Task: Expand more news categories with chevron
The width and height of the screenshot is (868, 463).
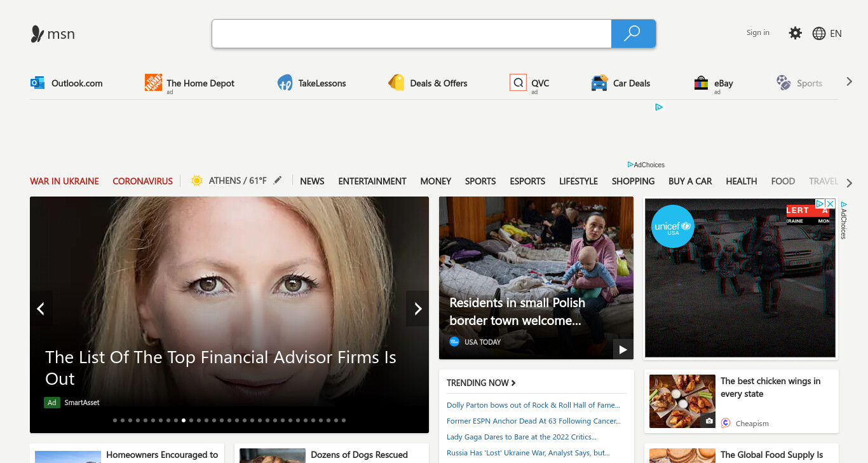Action: 850,183
